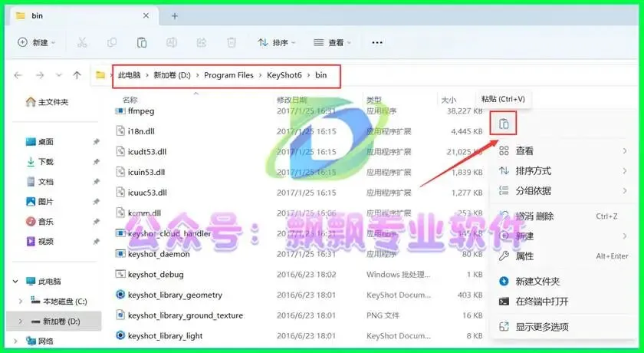The width and height of the screenshot is (644, 353).
Task: Select 本地磁盘 (C:) in sidebar
Action: [59, 302]
